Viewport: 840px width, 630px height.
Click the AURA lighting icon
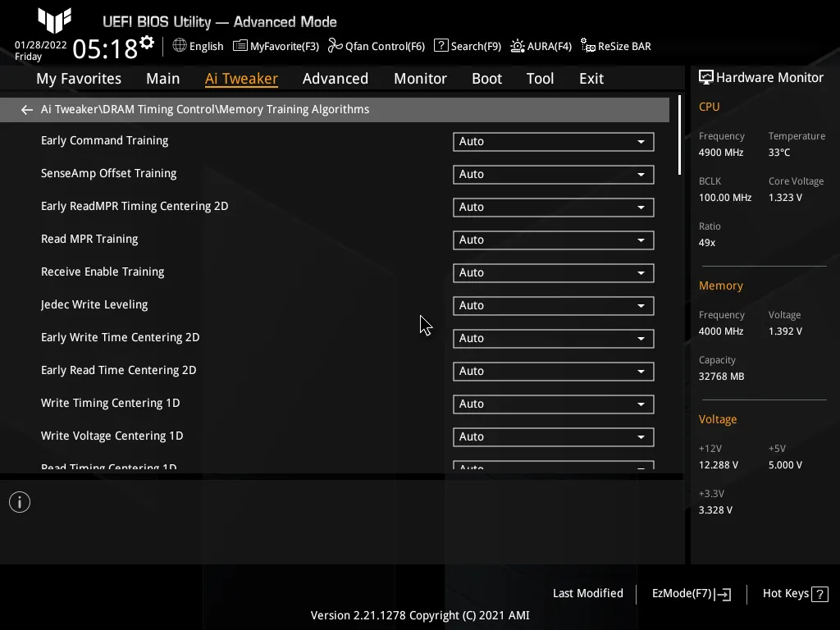pyautogui.click(x=517, y=46)
